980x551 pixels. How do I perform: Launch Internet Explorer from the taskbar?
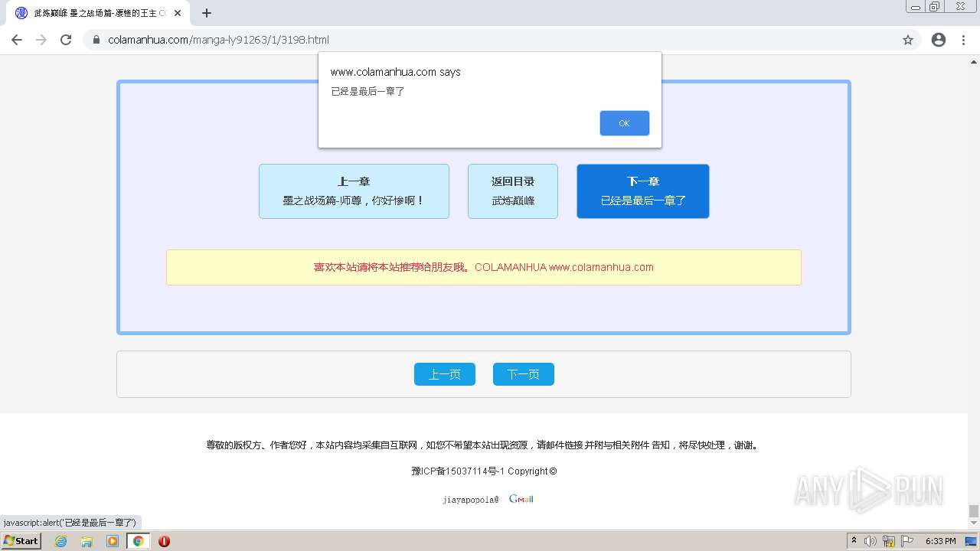61,541
